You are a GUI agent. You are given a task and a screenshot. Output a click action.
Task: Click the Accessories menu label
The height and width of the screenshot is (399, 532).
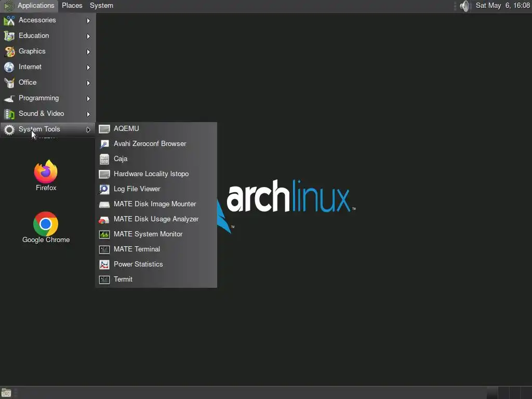[x=37, y=20]
